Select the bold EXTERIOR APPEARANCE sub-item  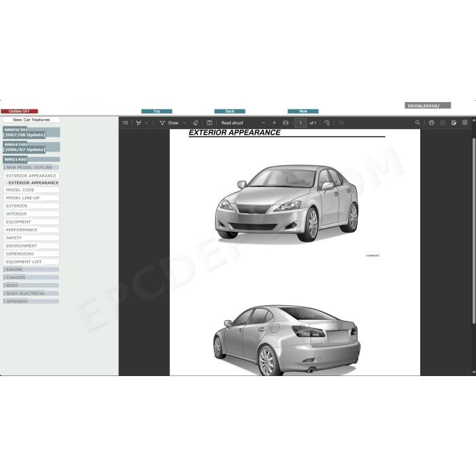[33, 183]
